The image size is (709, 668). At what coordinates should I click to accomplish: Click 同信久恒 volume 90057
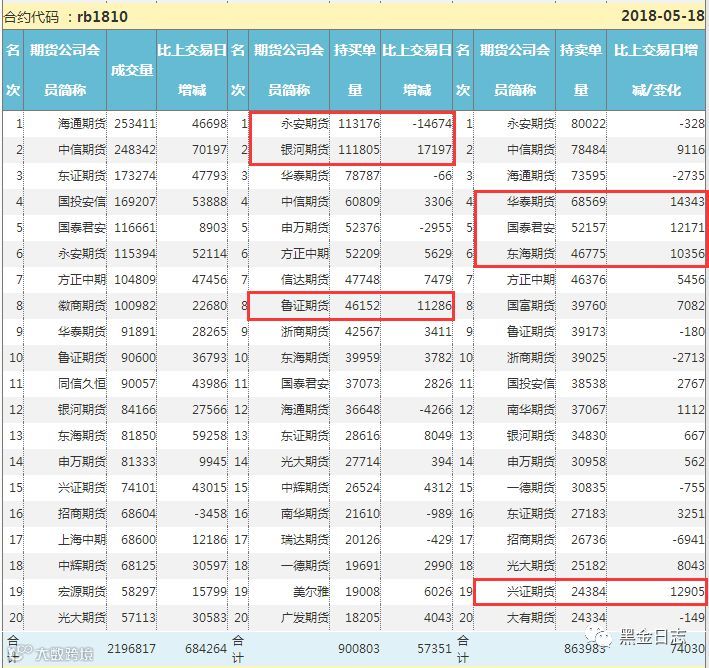138,384
